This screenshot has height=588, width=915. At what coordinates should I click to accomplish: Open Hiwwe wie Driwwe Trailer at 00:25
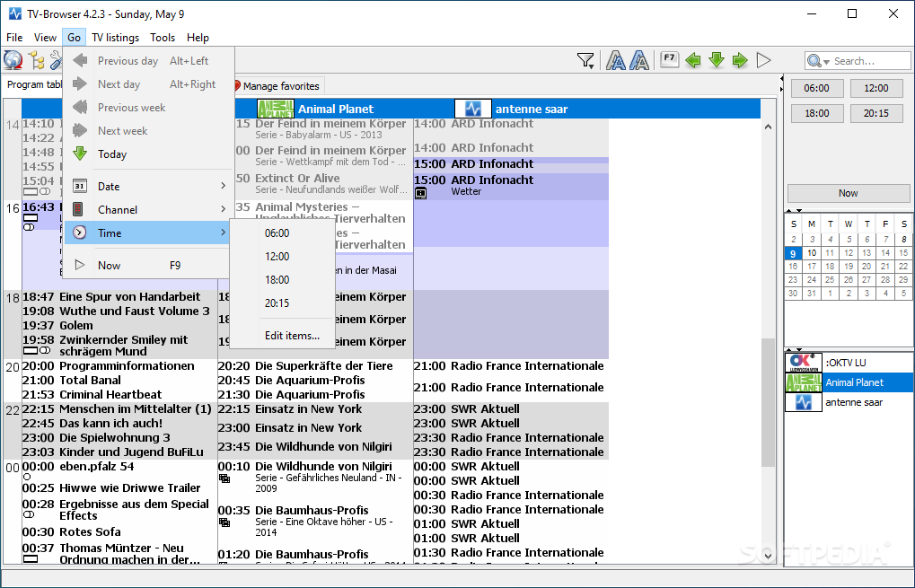(x=119, y=488)
